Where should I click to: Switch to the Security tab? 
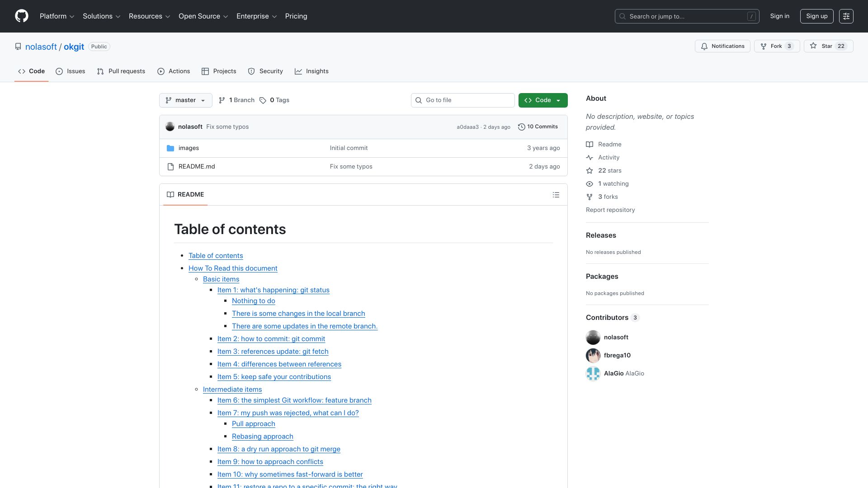tap(265, 71)
